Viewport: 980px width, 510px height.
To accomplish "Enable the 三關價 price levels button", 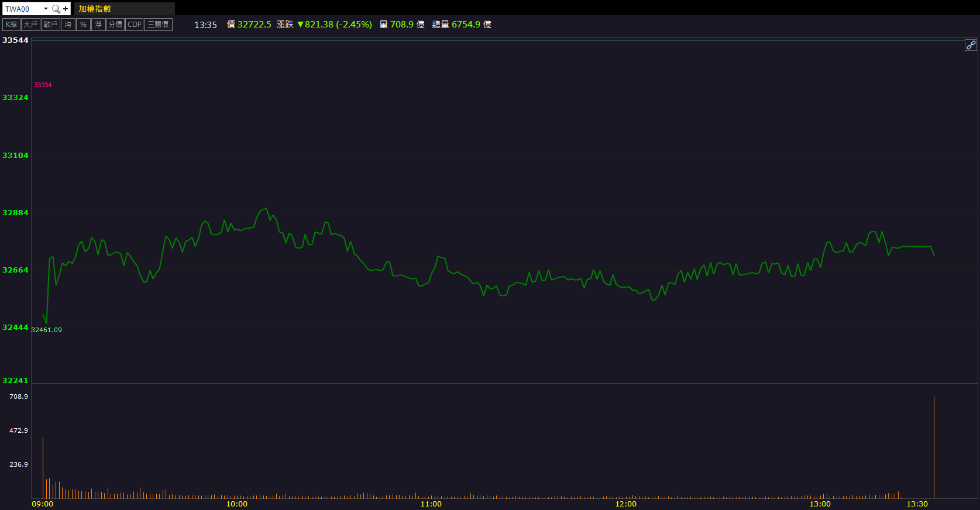I will pos(158,25).
